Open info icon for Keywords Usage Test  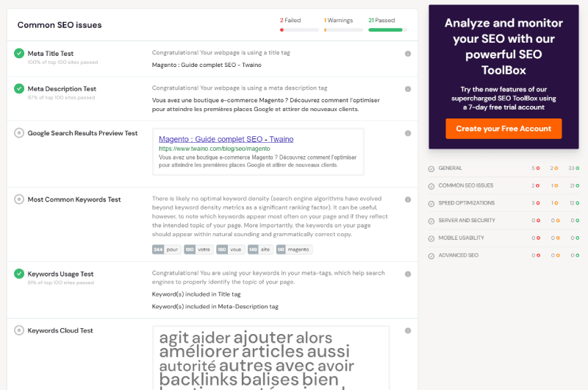click(408, 274)
